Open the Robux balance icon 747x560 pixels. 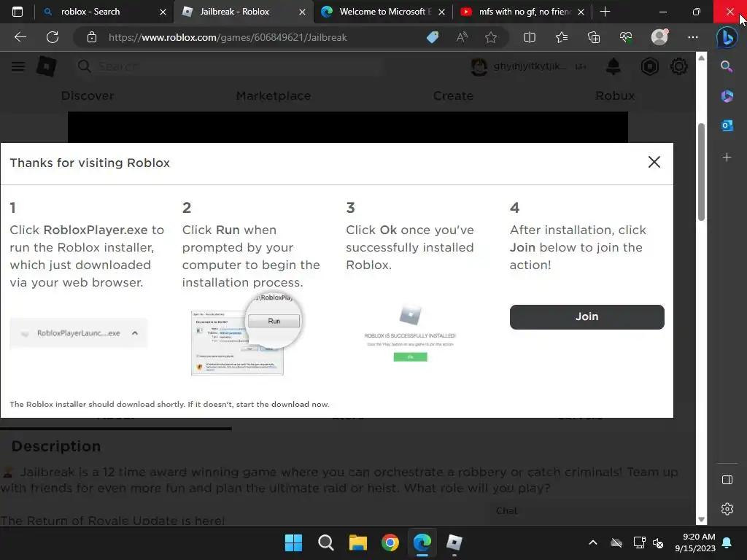(650, 66)
